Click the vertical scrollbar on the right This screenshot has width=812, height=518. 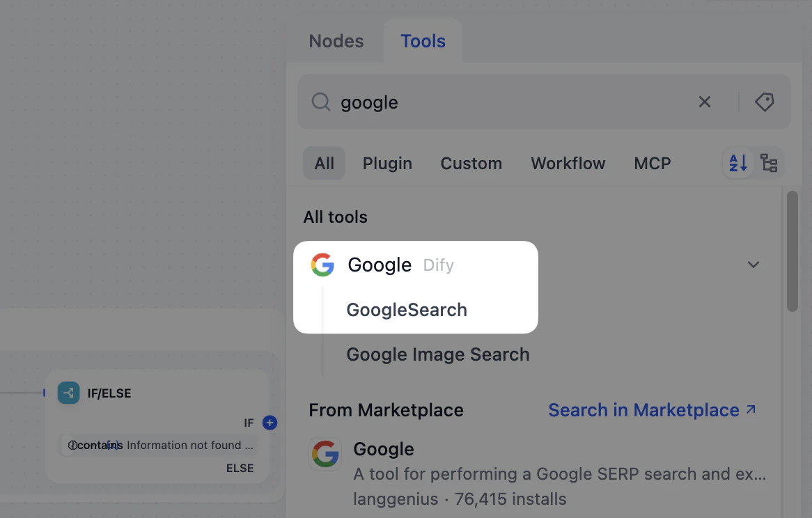793,251
